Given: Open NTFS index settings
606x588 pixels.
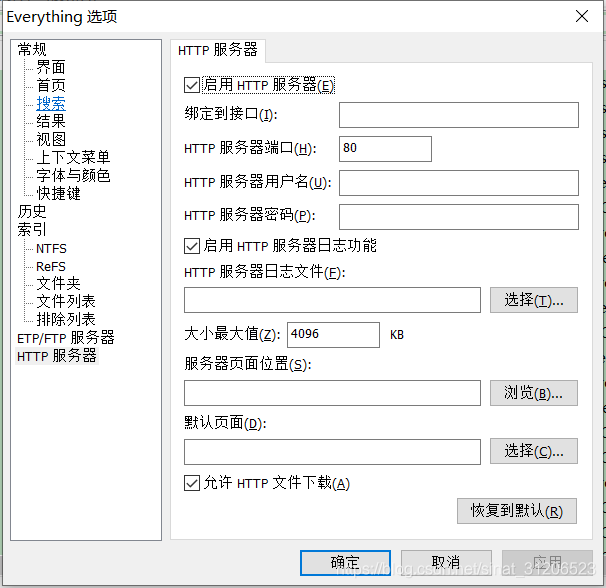Looking at the screenshot, I should pos(51,248).
